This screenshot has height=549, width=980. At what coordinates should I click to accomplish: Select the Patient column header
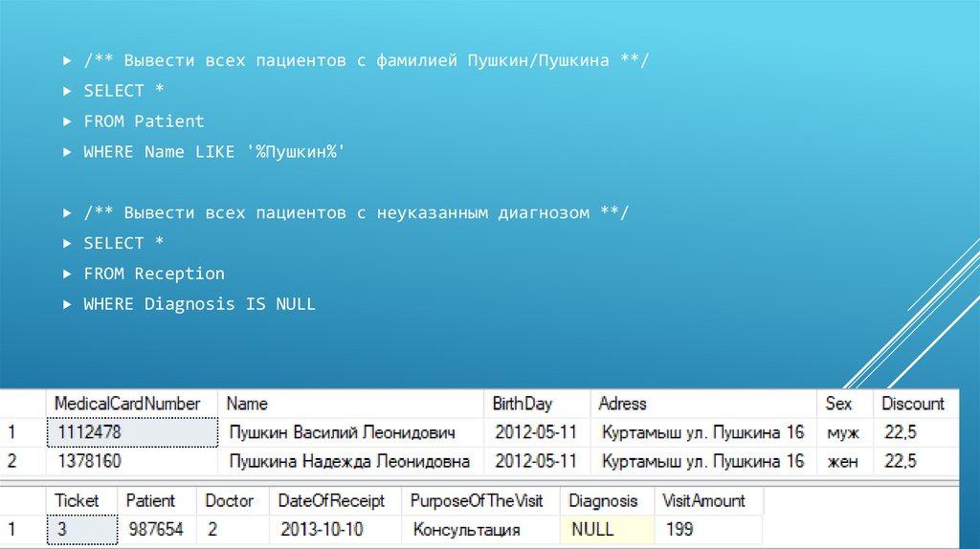[x=150, y=500]
